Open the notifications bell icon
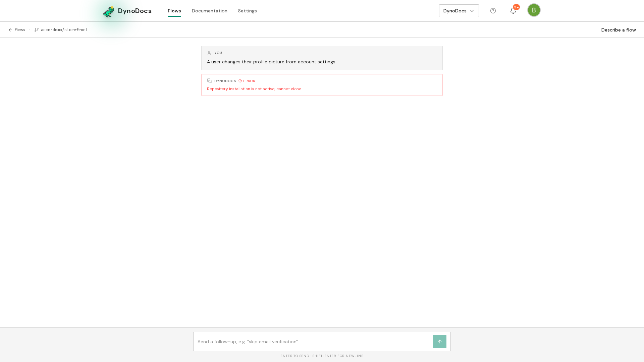 (513, 11)
